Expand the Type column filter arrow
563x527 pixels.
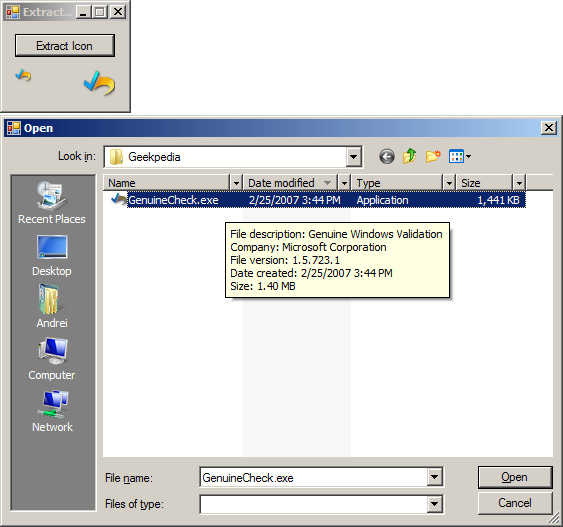click(449, 183)
